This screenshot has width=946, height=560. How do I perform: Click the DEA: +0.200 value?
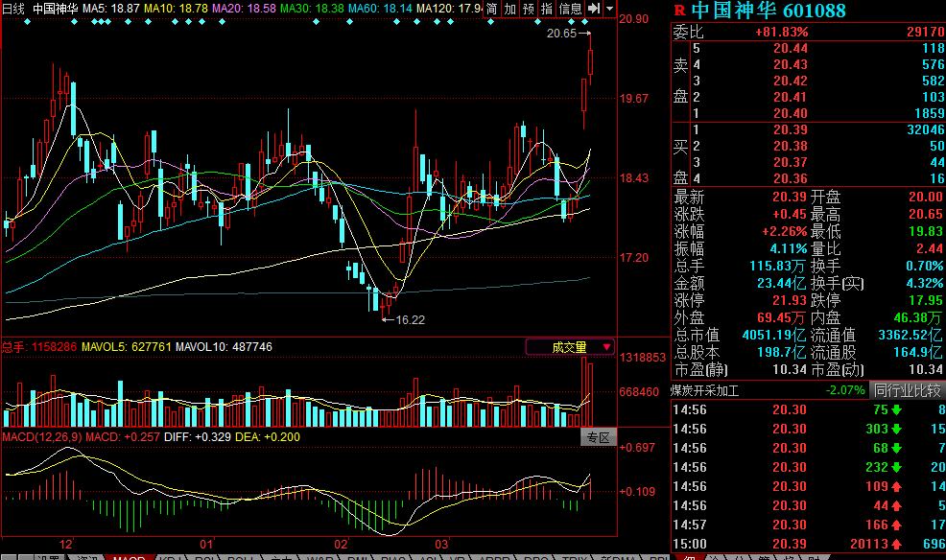tap(268, 437)
